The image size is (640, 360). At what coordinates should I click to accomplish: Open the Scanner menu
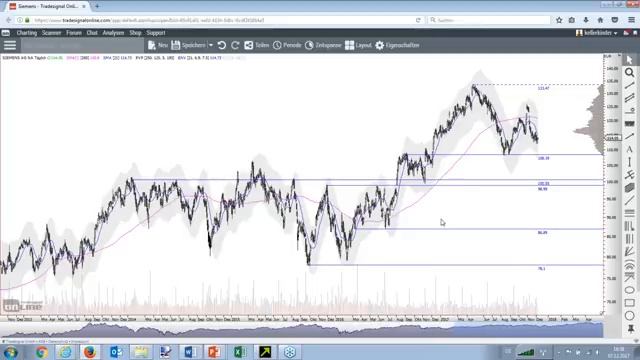tap(51, 33)
